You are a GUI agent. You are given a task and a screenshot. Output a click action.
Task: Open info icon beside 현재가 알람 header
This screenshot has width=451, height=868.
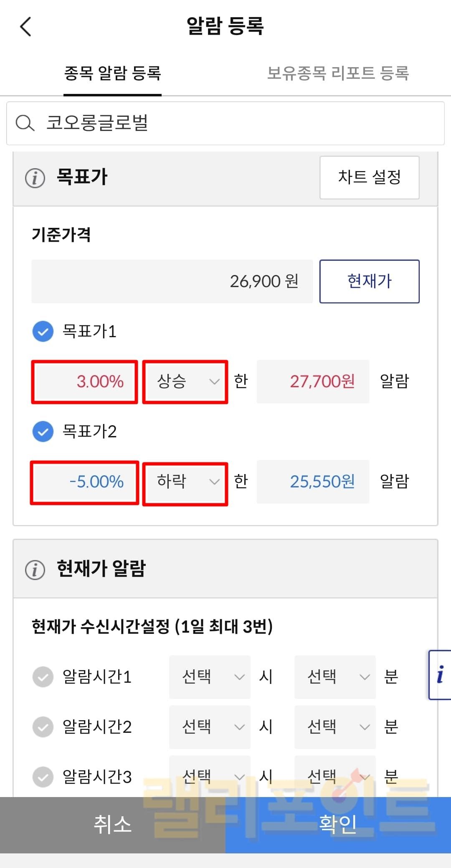click(x=35, y=570)
